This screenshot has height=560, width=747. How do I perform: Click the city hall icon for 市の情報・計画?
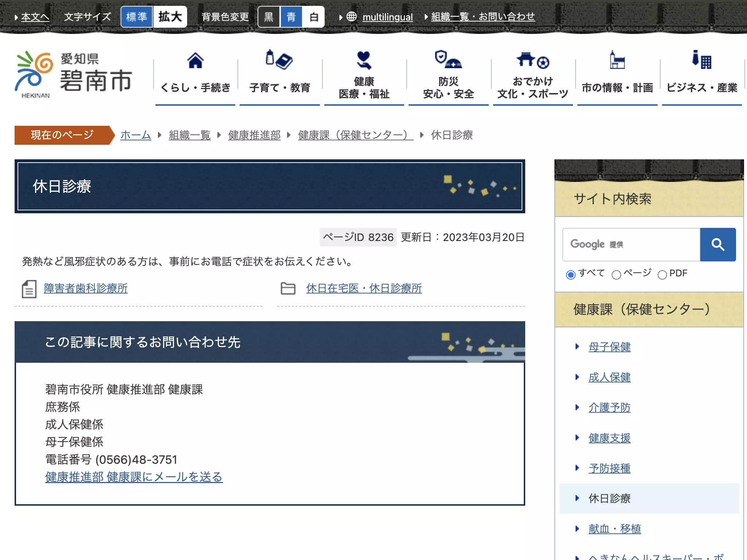pos(617,59)
